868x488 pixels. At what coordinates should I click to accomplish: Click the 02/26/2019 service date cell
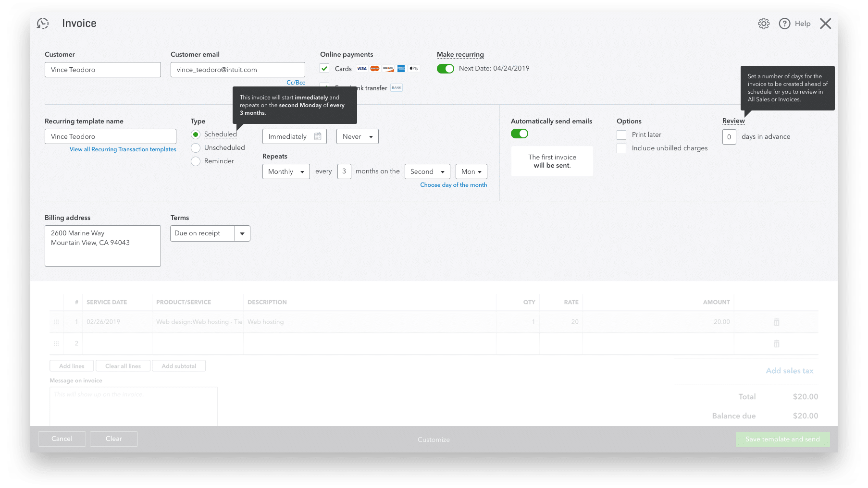pyautogui.click(x=117, y=322)
